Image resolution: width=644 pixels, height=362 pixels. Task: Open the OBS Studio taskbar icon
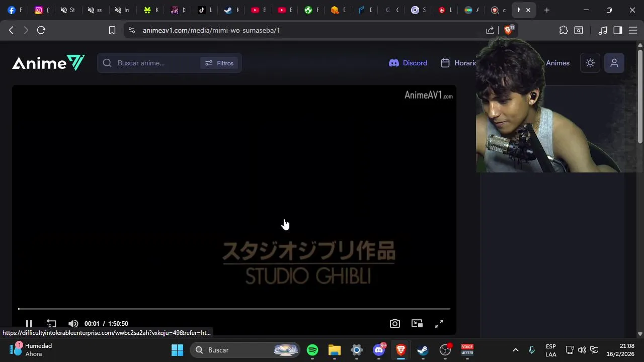(x=445, y=350)
